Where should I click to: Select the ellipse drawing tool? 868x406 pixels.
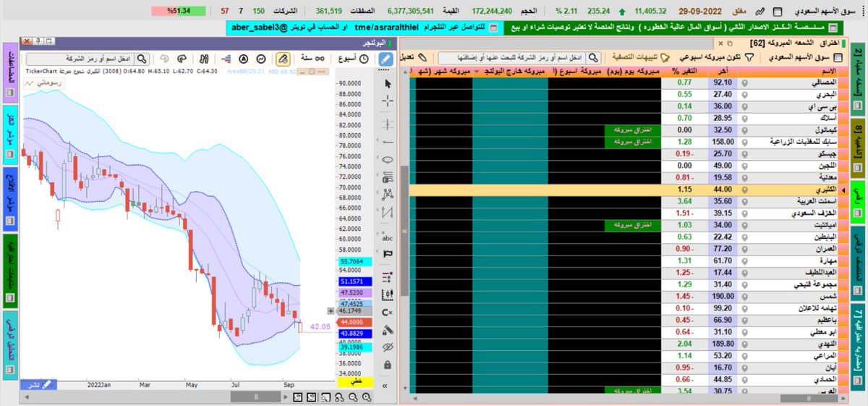tap(387, 159)
